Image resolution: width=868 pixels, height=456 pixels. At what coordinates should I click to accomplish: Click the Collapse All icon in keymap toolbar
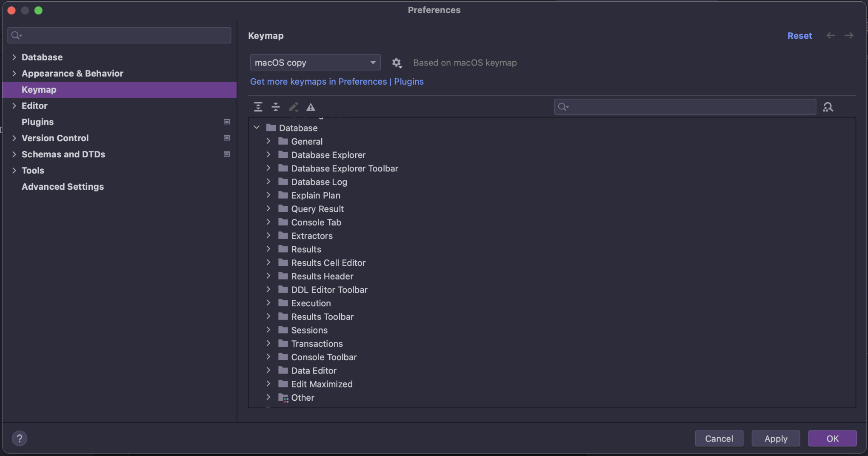pos(276,107)
